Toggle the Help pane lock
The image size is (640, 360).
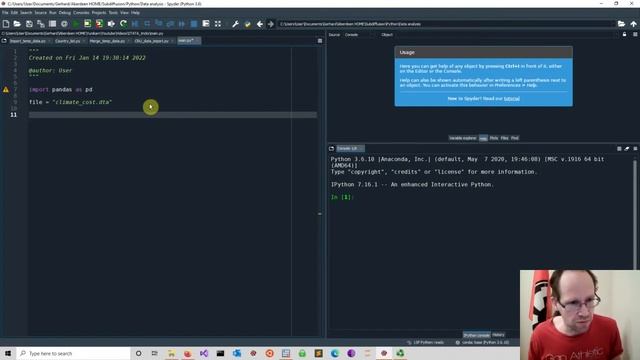tap(624, 35)
